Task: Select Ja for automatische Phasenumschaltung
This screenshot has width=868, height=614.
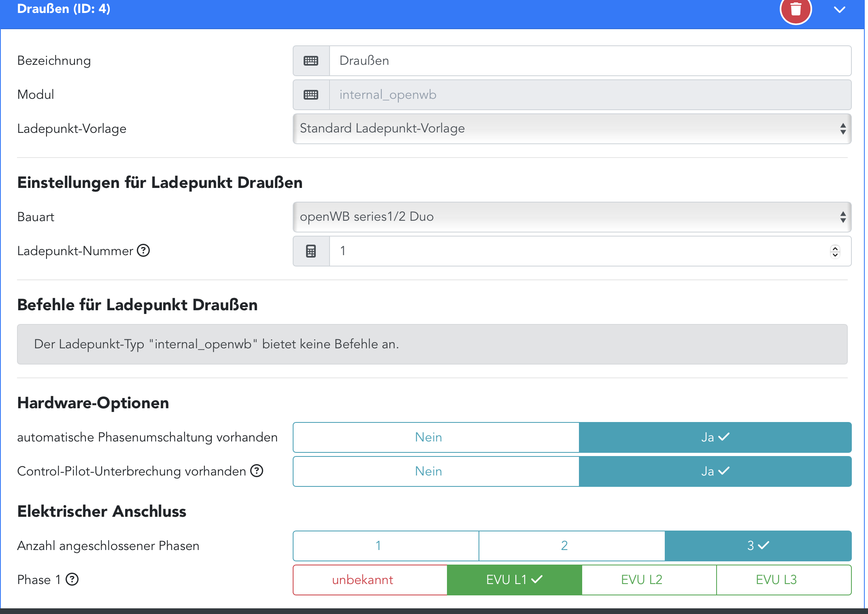Action: [715, 437]
